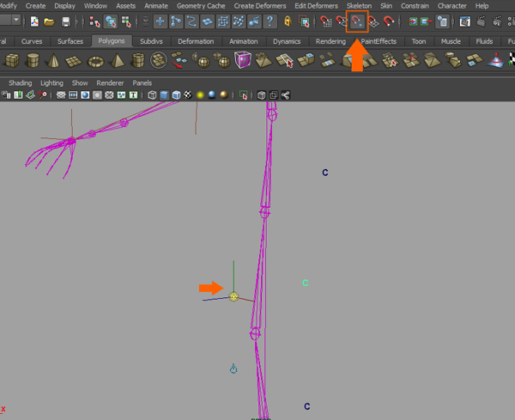Open the viewport Shading menu
515x420 pixels.
point(21,83)
